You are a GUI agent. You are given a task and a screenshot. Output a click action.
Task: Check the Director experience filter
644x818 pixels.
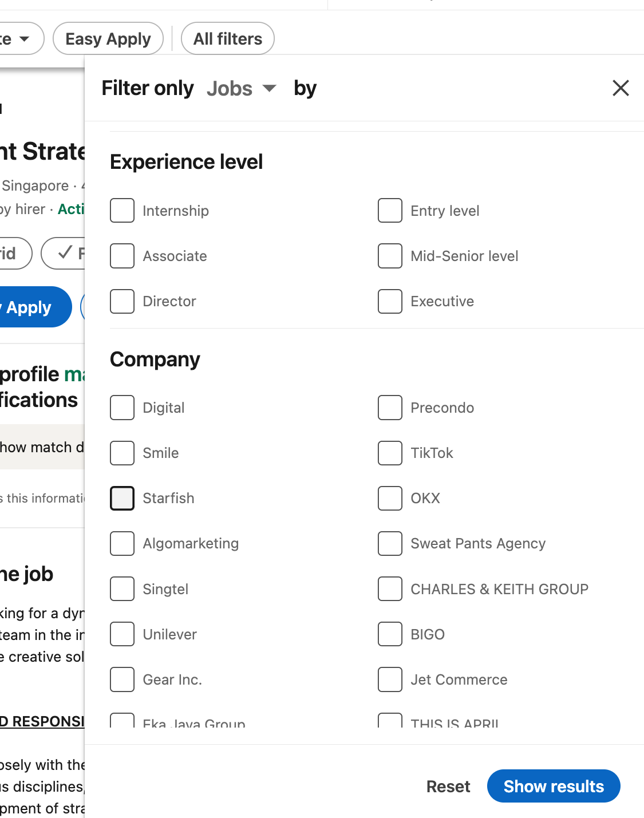pyautogui.click(x=122, y=301)
